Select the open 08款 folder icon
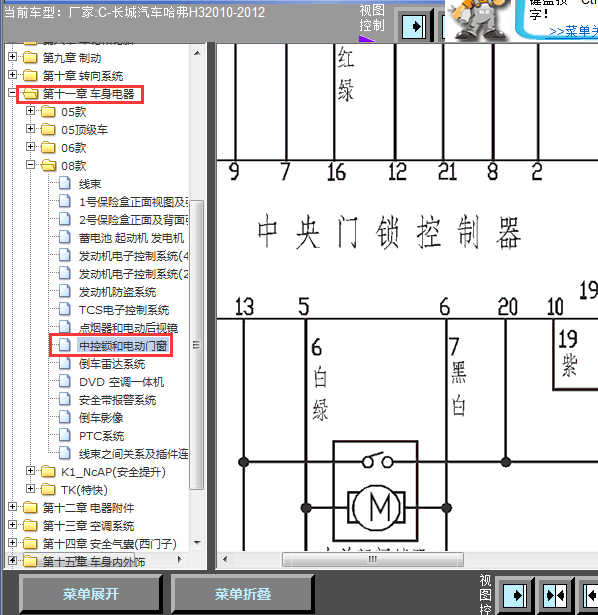598x615 pixels. pyautogui.click(x=49, y=166)
